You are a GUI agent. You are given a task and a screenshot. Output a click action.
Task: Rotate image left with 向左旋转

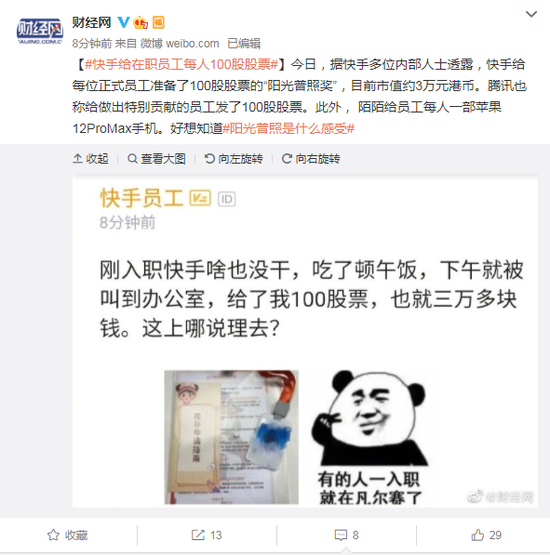(234, 159)
